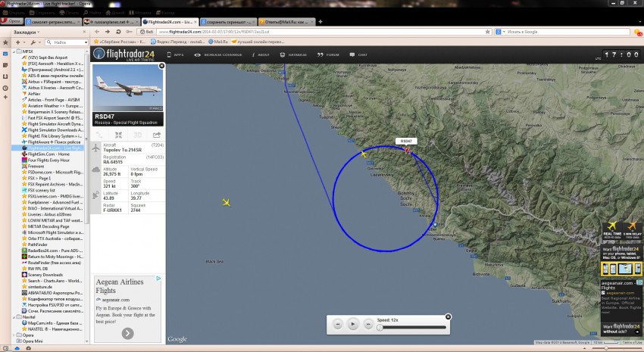The height and width of the screenshot is (352, 644).
Task: Close the playback speed control box
Action: coord(448,316)
